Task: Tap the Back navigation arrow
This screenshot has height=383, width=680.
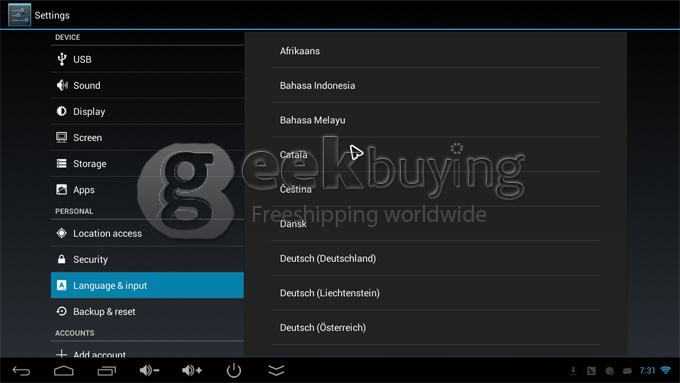Action: tap(21, 370)
